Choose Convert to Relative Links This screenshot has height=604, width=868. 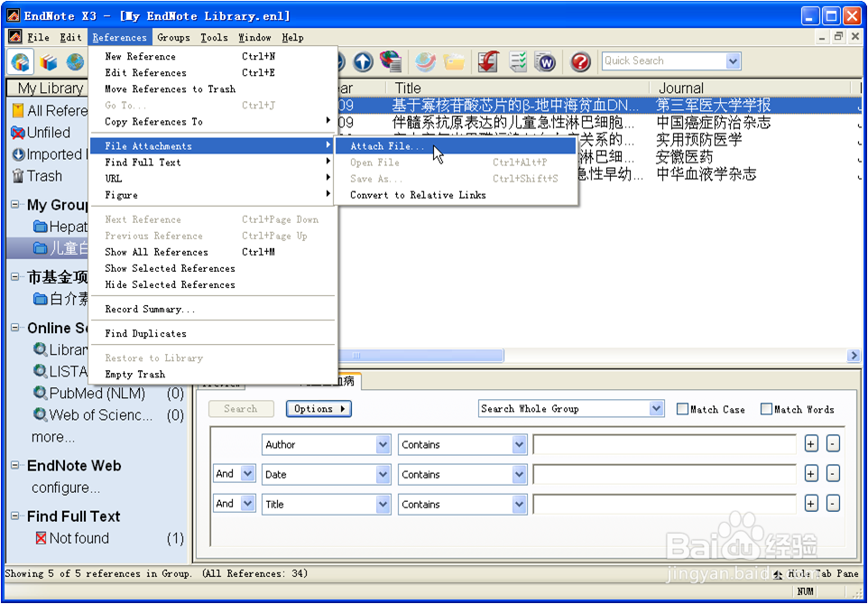click(457, 195)
